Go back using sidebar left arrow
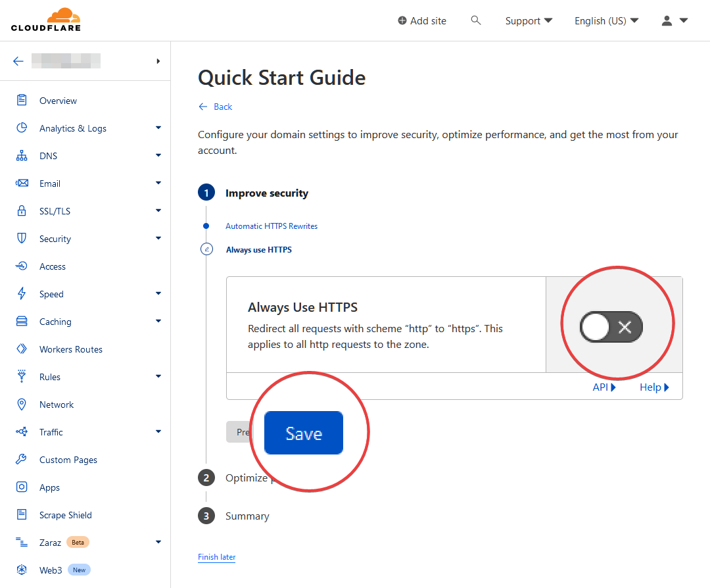Image resolution: width=710 pixels, height=588 pixels. pyautogui.click(x=18, y=61)
